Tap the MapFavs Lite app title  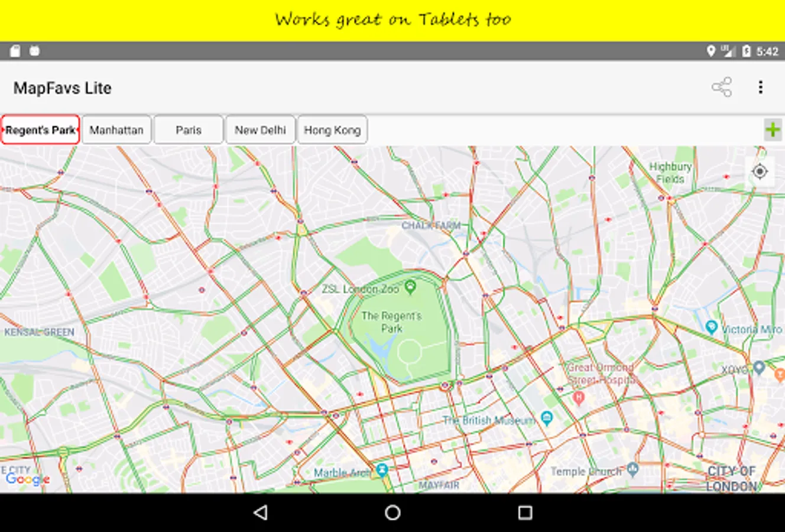62,88
